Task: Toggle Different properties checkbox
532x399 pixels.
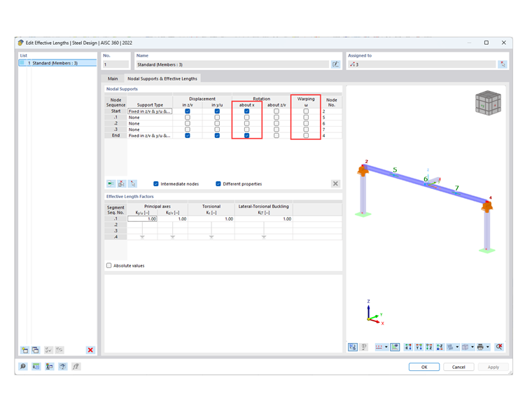Action: tap(218, 183)
